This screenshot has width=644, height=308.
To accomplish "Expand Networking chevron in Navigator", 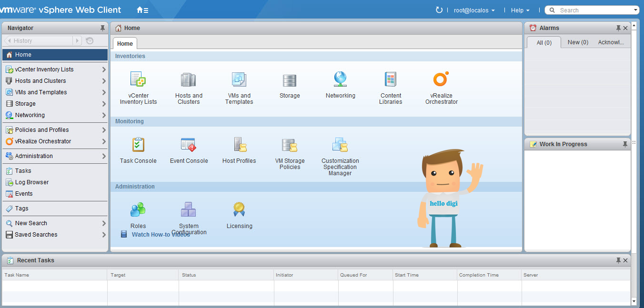I will 104,115.
